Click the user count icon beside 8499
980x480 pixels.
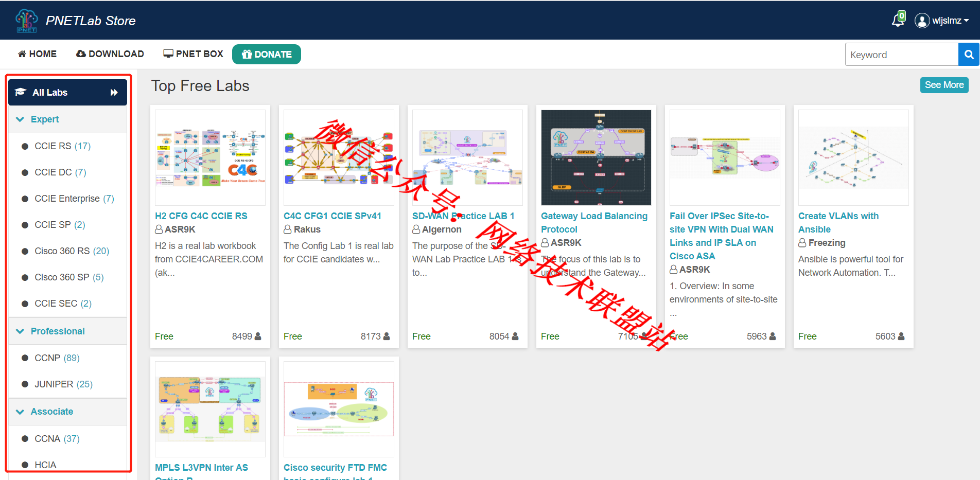point(258,336)
